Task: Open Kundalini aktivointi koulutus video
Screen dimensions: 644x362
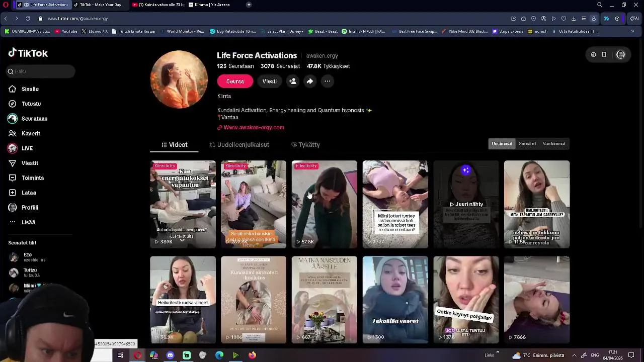Action: pyautogui.click(x=254, y=300)
